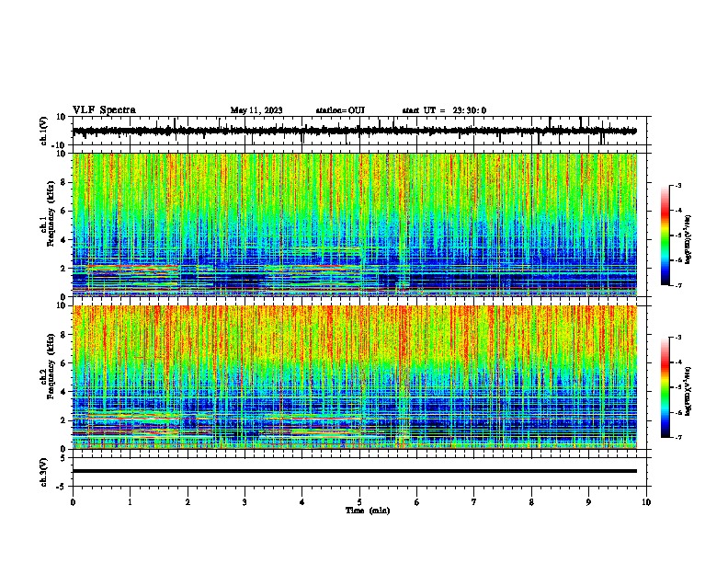
Task: Click the "2" minute tick on the time axis
Action: pyautogui.click(x=188, y=502)
